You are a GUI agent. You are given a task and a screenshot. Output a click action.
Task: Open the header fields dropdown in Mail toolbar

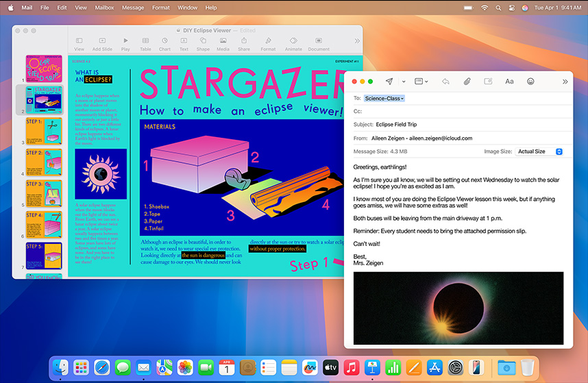point(421,81)
